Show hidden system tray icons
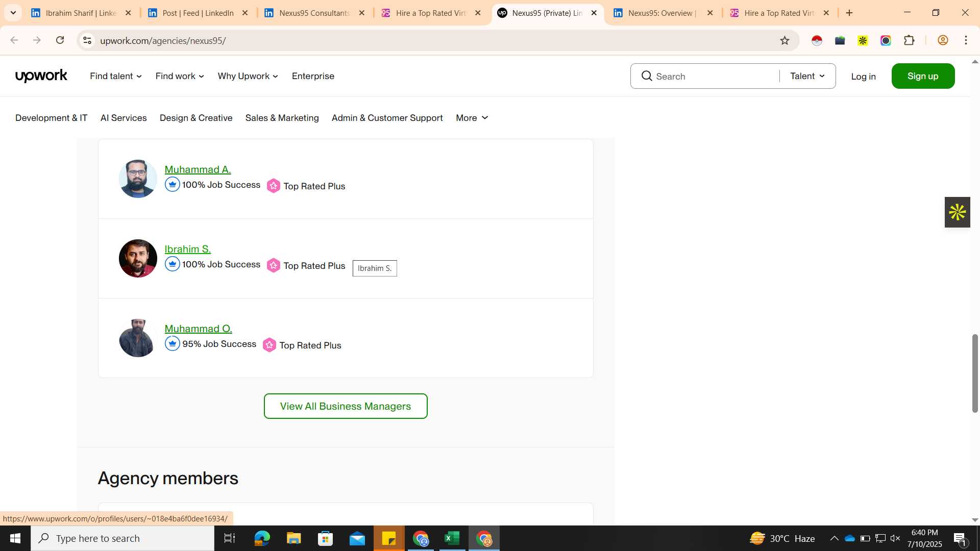The height and width of the screenshot is (551, 980). point(834,538)
